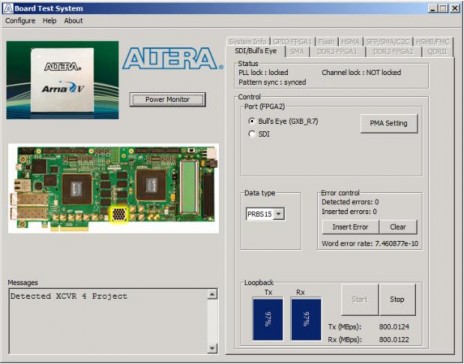
Task: Switch to the SMA tab
Action: (297, 51)
